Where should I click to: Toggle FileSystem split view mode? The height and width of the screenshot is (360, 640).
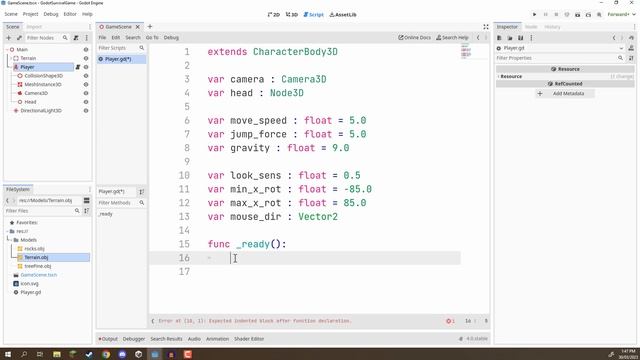click(87, 200)
